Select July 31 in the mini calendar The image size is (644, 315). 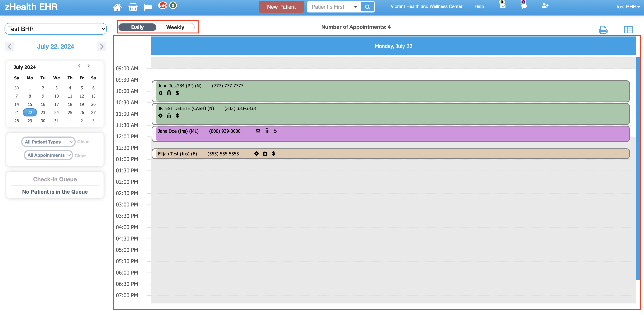pos(56,121)
